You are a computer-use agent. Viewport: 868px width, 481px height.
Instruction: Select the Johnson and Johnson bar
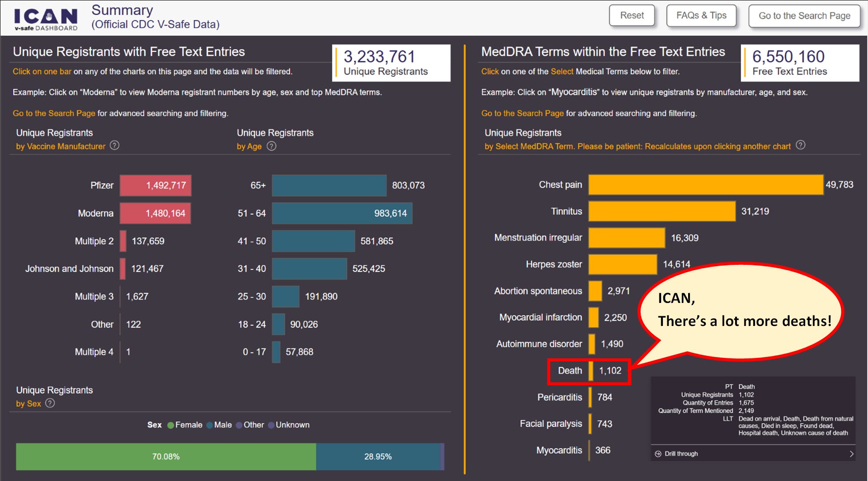coord(123,268)
